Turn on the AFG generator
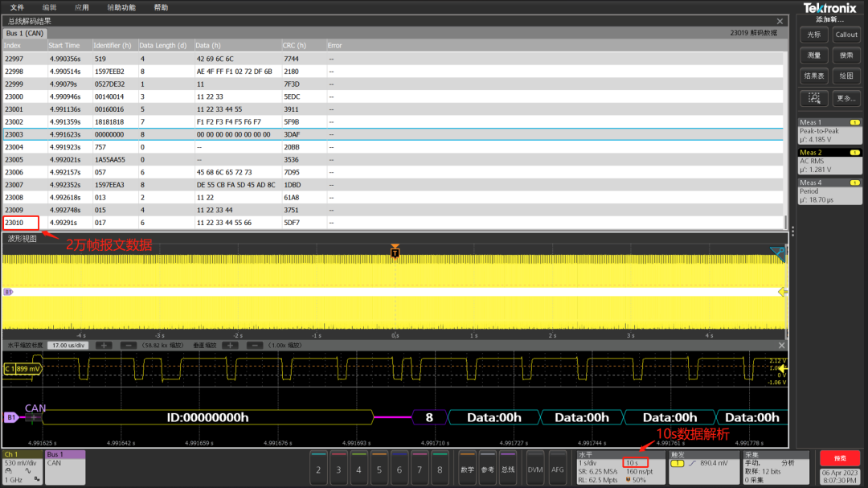This screenshot has width=868, height=488. (x=558, y=469)
